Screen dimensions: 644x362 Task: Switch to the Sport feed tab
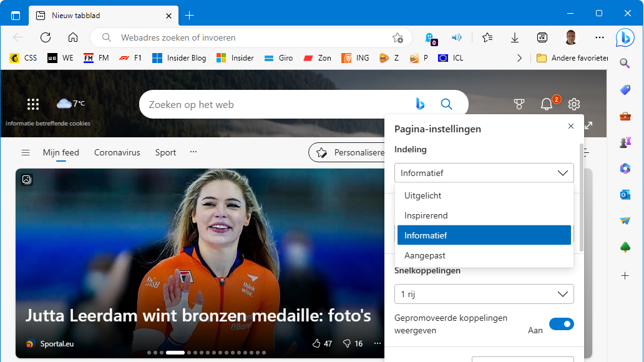tap(165, 152)
